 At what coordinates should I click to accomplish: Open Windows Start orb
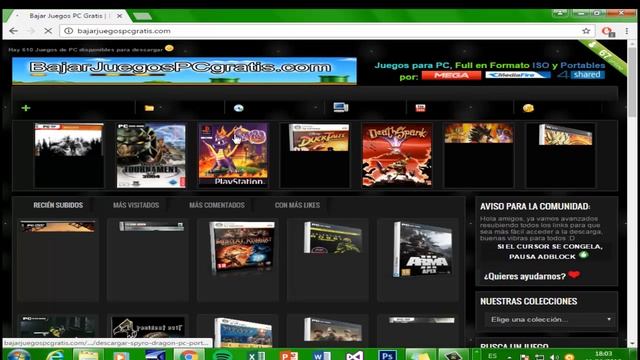(x=18, y=355)
